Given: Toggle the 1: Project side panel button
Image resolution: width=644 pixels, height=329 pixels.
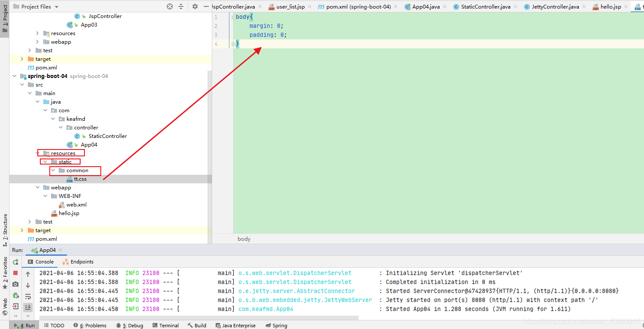Looking at the screenshot, I should (5, 19).
